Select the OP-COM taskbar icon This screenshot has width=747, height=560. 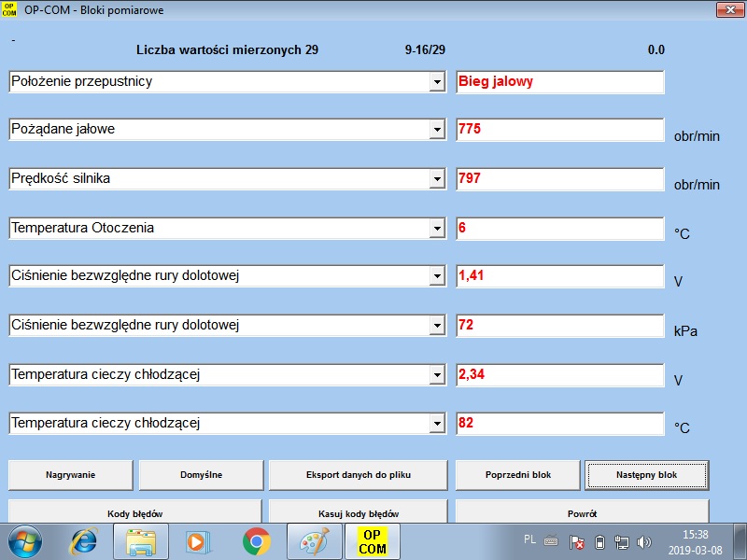372,541
